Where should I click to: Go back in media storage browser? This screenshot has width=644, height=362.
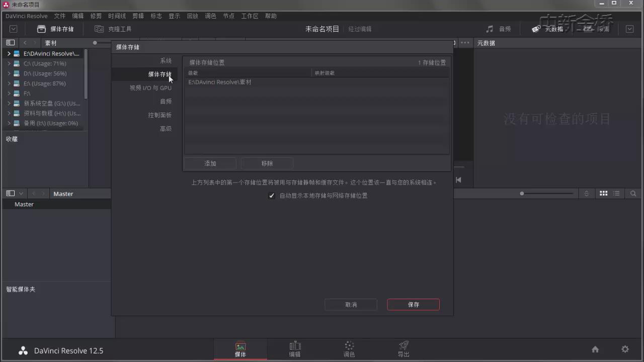[x=25, y=43]
